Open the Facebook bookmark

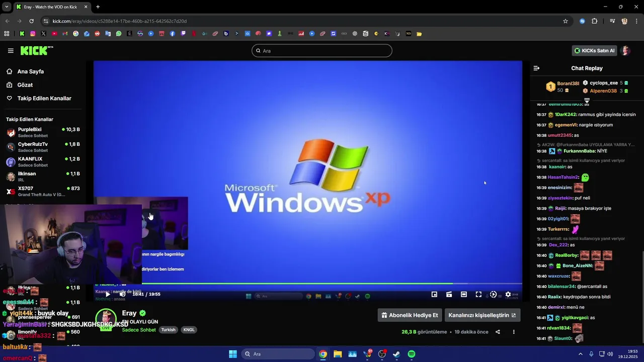[173, 34]
